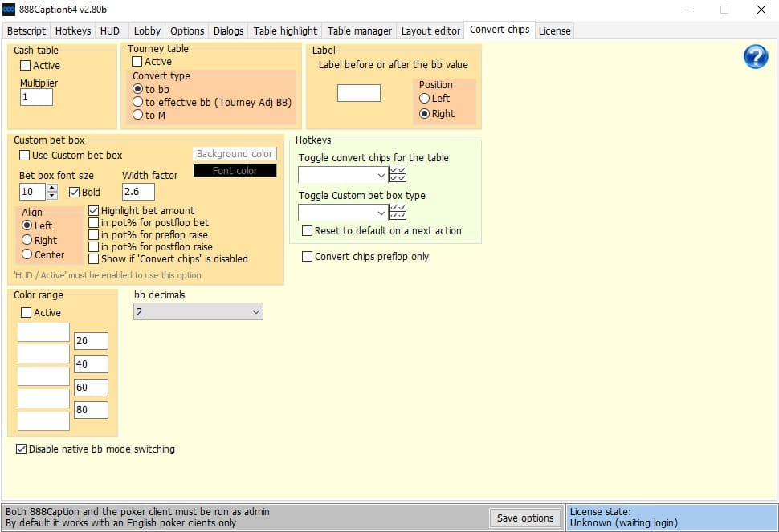
Task: Click the Label text input field
Action: (x=359, y=93)
